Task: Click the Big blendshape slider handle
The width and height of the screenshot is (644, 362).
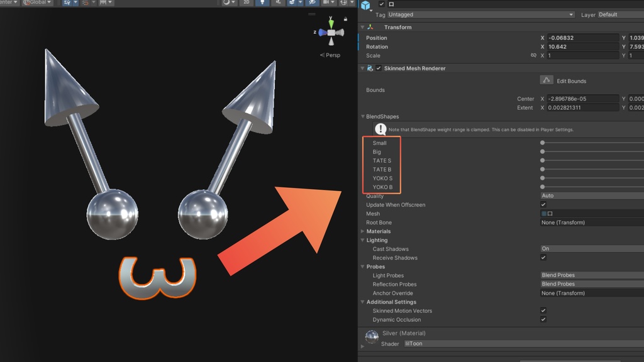Action: 543,151
